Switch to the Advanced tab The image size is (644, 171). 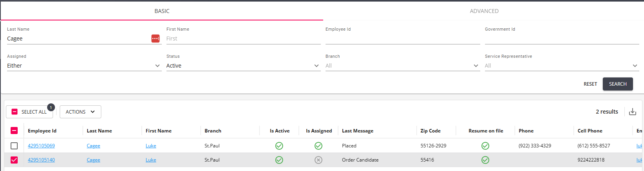[x=484, y=11]
